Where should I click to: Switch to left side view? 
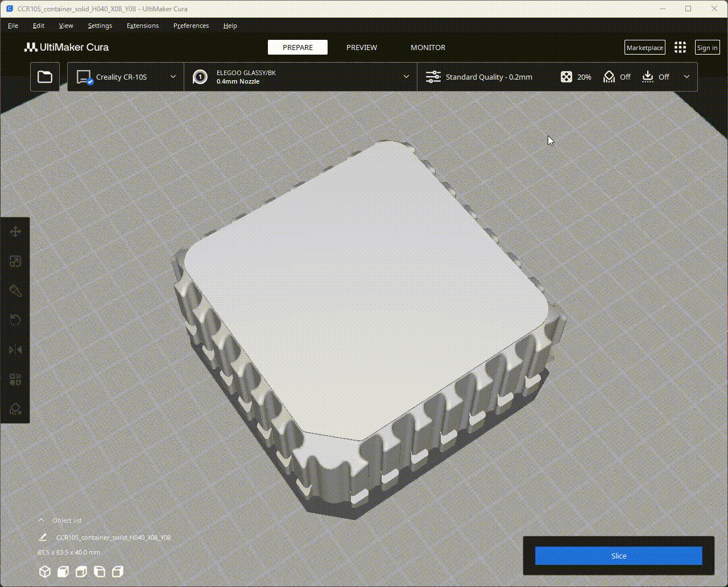[x=100, y=572]
